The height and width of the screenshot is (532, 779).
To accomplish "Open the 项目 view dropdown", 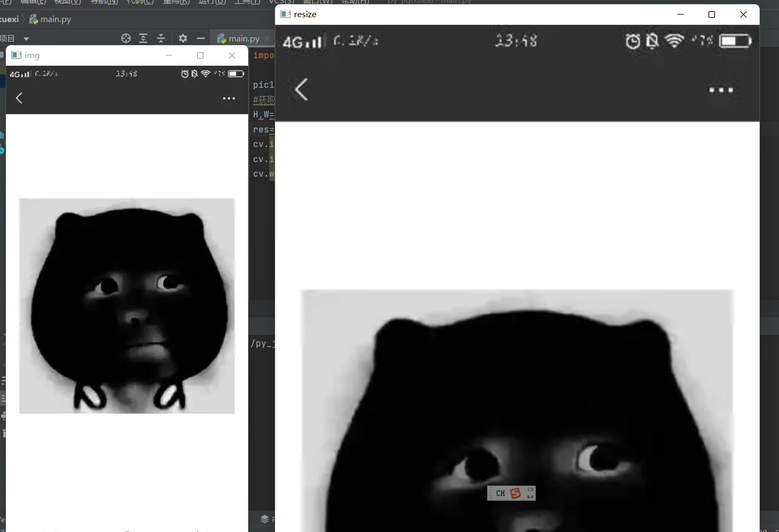I will point(26,39).
